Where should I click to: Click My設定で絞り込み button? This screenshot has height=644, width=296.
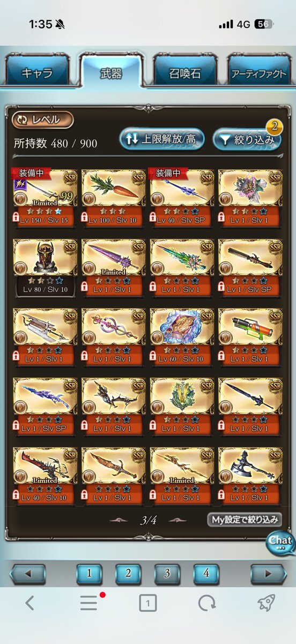245,519
